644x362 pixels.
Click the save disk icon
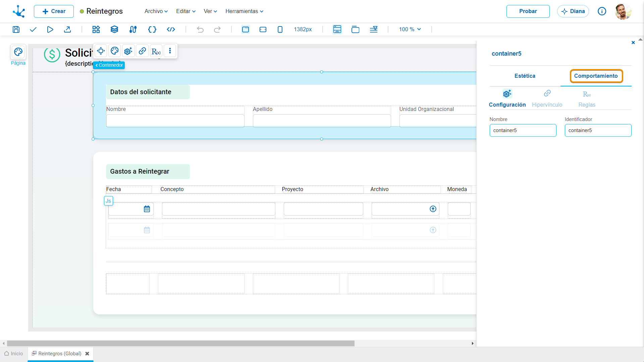[x=16, y=29]
